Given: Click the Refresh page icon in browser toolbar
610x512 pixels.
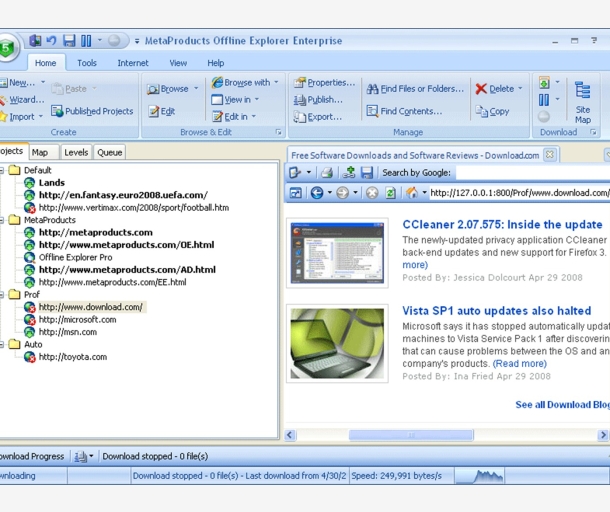Looking at the screenshot, I should pyautogui.click(x=390, y=193).
